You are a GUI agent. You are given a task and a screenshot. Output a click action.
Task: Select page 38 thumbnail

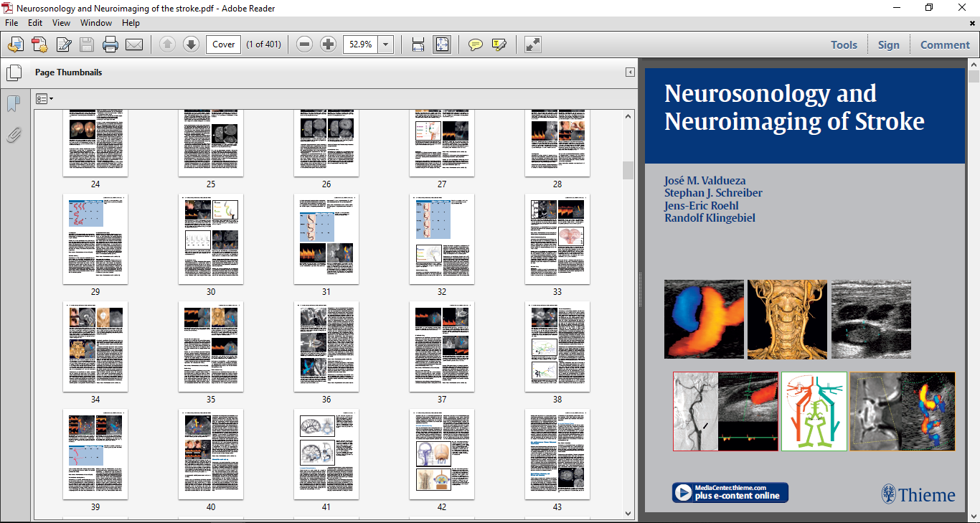pyautogui.click(x=557, y=347)
